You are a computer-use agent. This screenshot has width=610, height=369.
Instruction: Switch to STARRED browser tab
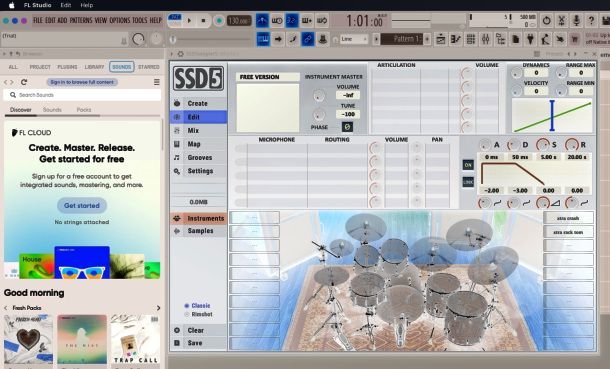click(149, 67)
